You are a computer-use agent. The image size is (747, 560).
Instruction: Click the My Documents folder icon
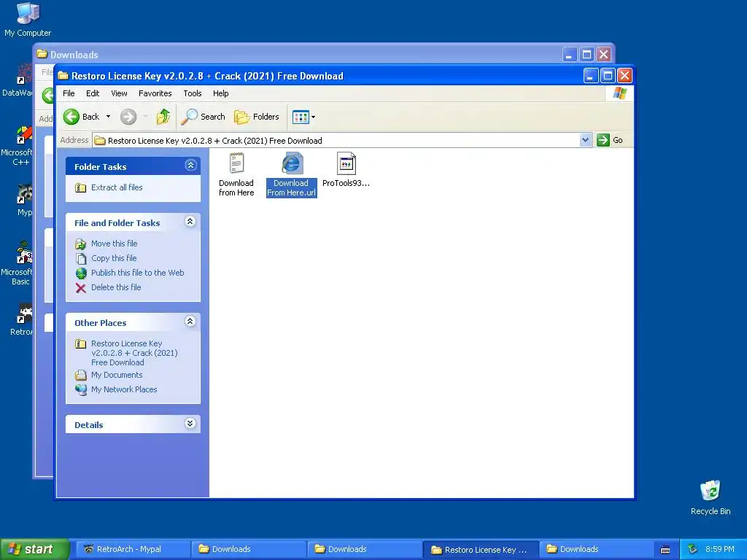pyautogui.click(x=81, y=376)
